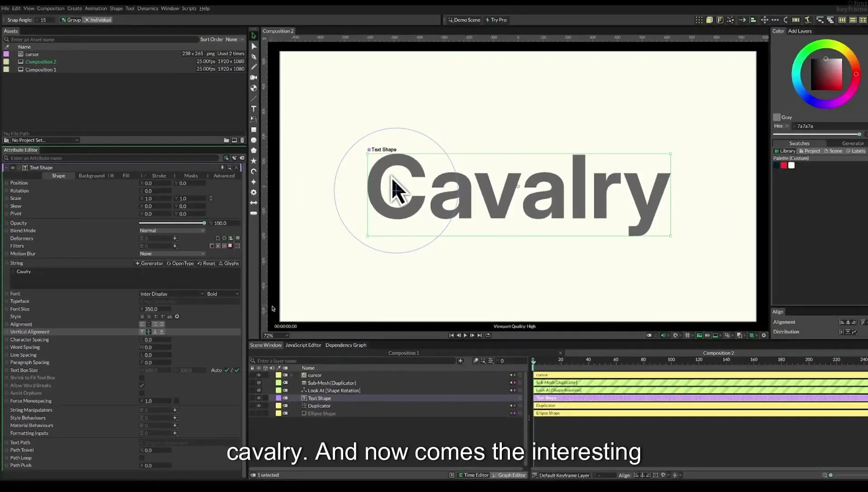Open the Font family dropdown
This screenshot has height=492, width=868.
click(x=172, y=294)
